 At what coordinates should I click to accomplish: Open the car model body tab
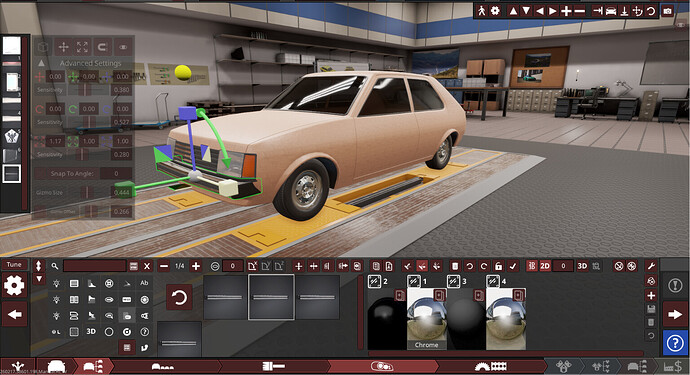tap(56, 366)
